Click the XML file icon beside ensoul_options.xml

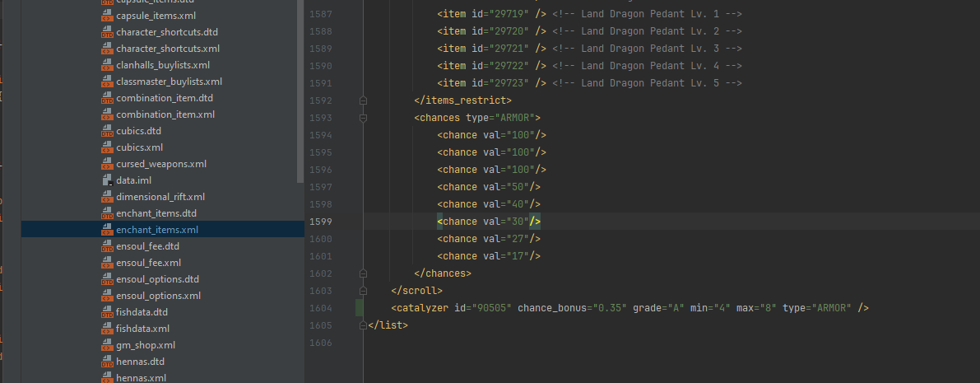(x=106, y=296)
